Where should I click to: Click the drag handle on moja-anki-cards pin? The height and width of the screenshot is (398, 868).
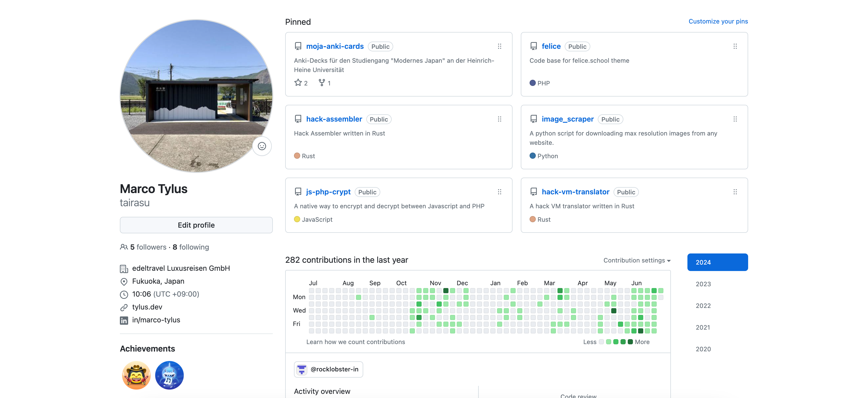click(x=499, y=46)
